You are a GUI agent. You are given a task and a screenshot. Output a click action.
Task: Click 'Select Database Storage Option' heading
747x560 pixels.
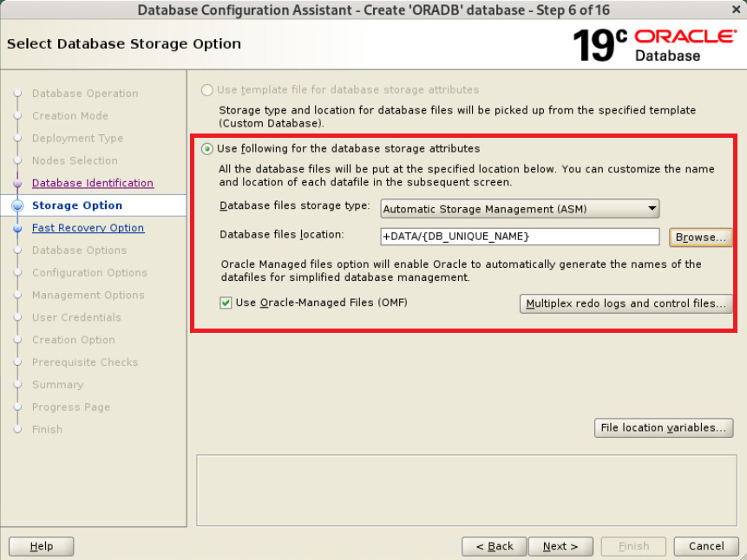(x=124, y=44)
